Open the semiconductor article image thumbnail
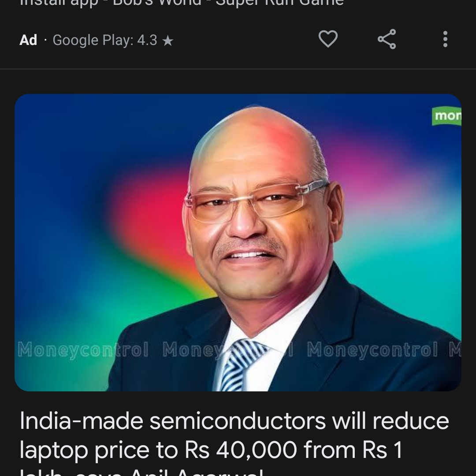 (x=238, y=242)
